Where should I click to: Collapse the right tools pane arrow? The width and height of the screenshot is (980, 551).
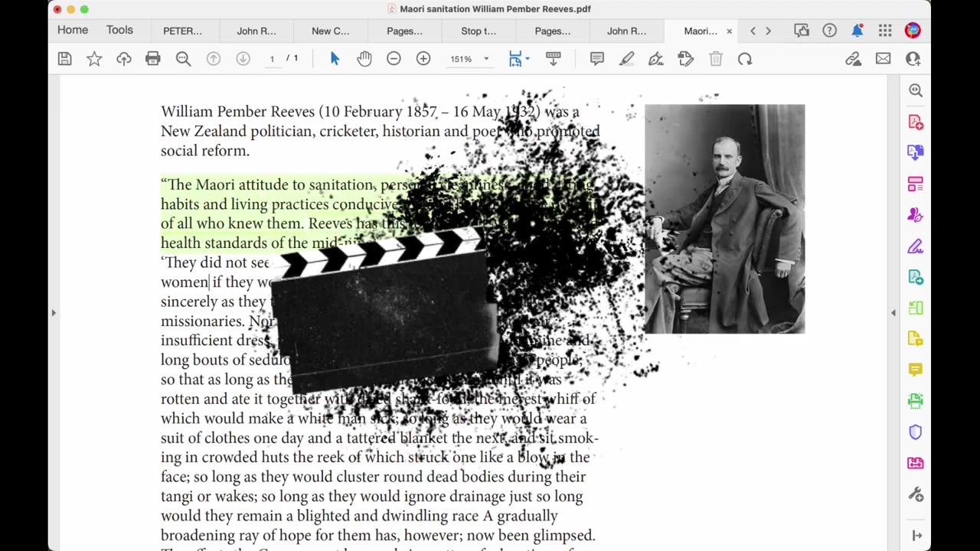pos(916,535)
